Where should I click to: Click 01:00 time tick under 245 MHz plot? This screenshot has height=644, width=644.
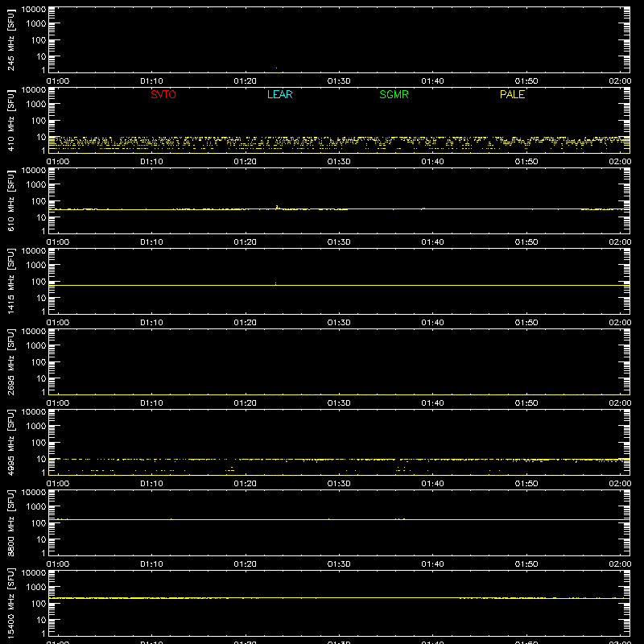coord(58,81)
